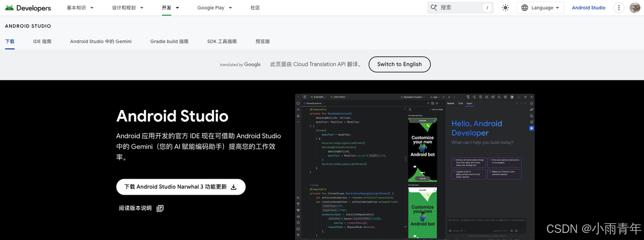Click the Android Developers logo
The width and height of the screenshot is (644, 240).
(28, 8)
